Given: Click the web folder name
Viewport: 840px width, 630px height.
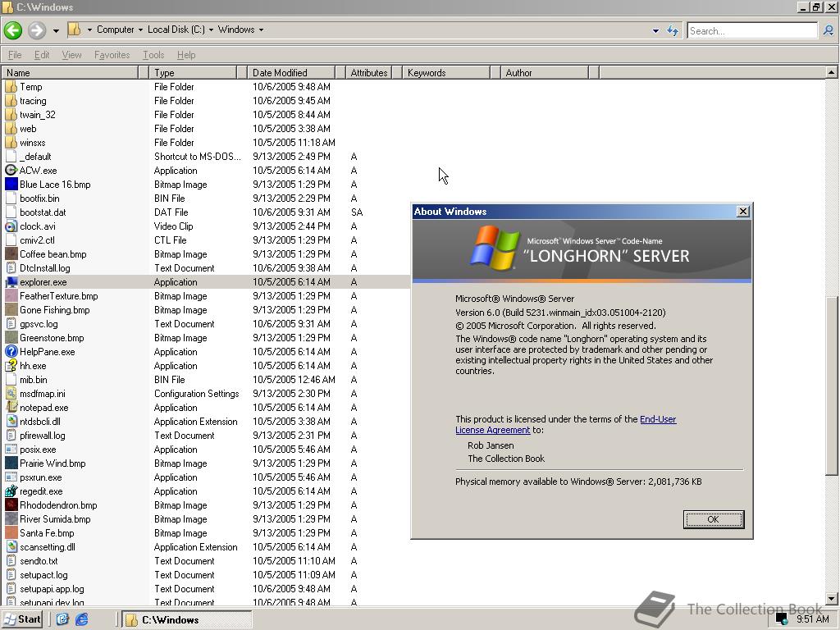Looking at the screenshot, I should pyautogui.click(x=28, y=129).
